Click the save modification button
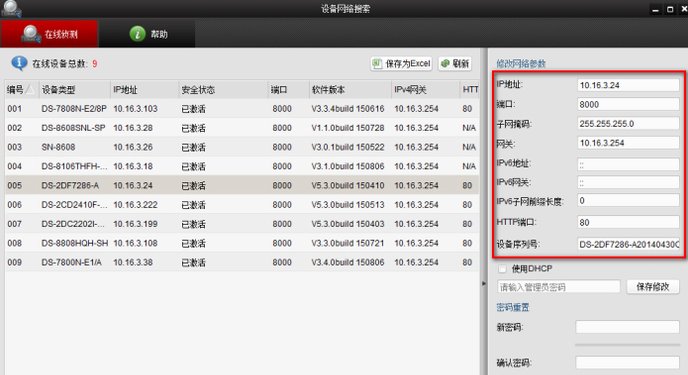Image resolution: width=688 pixels, height=375 pixels. [652, 287]
